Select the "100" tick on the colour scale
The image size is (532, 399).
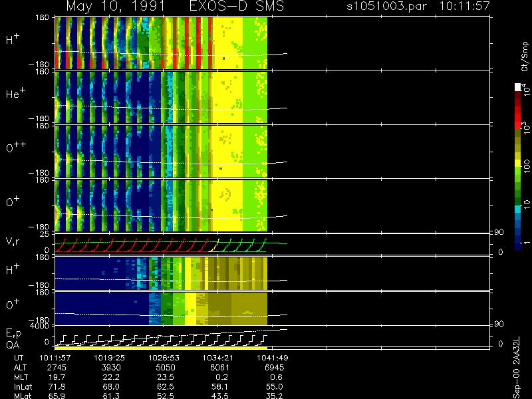[526, 166]
